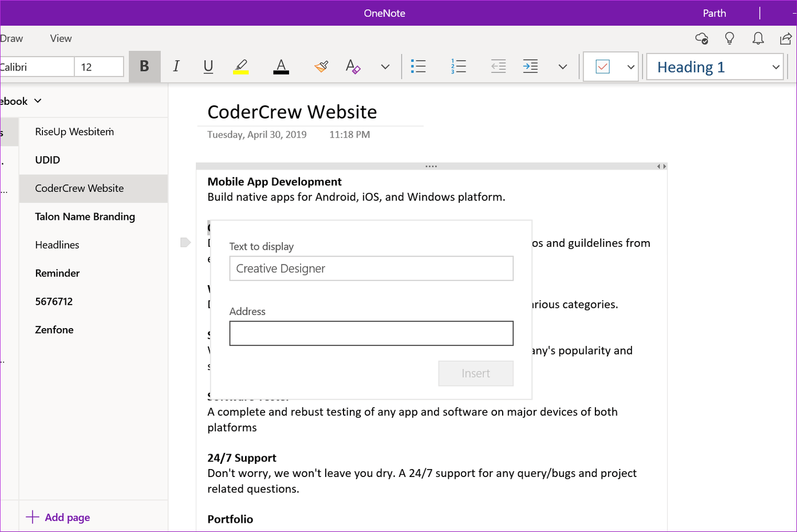Open the Talon Name Branding page
Viewport: 797px width, 532px height.
93,216
